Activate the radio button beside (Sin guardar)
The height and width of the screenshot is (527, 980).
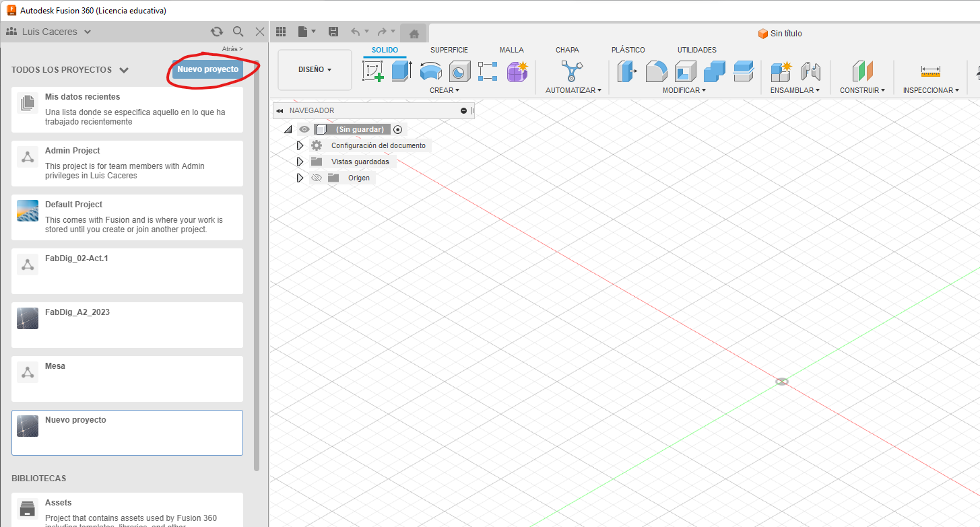[398, 129]
